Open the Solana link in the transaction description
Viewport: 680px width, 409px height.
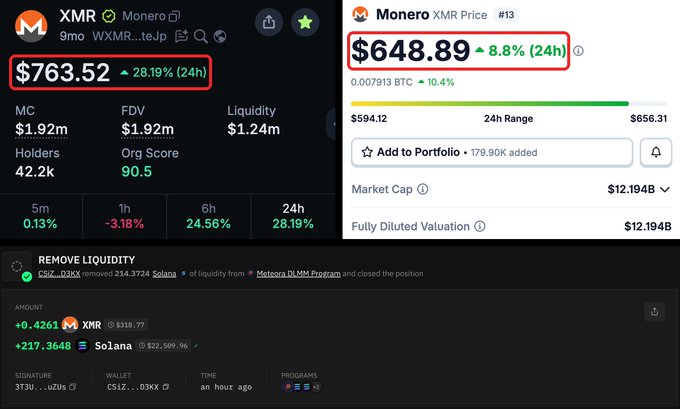[x=164, y=274]
